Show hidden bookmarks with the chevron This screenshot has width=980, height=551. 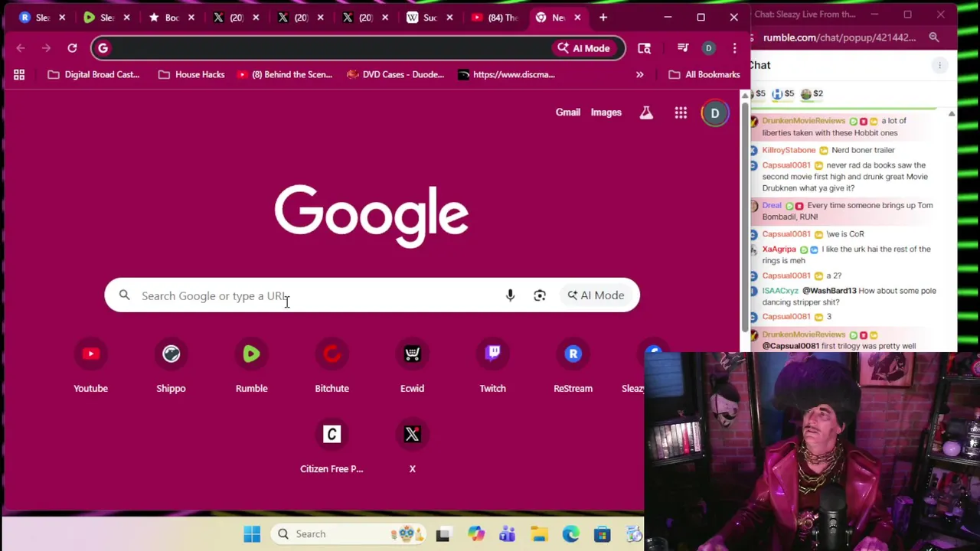pos(639,74)
